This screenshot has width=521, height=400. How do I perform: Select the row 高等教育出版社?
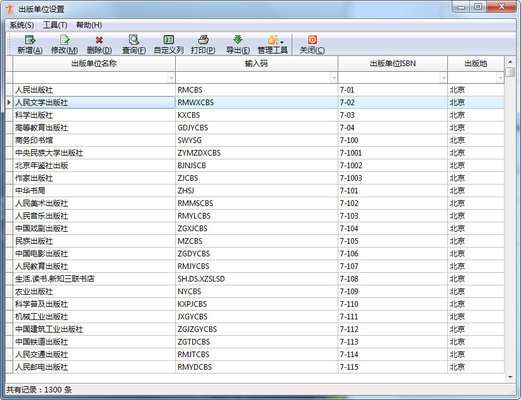coord(258,128)
